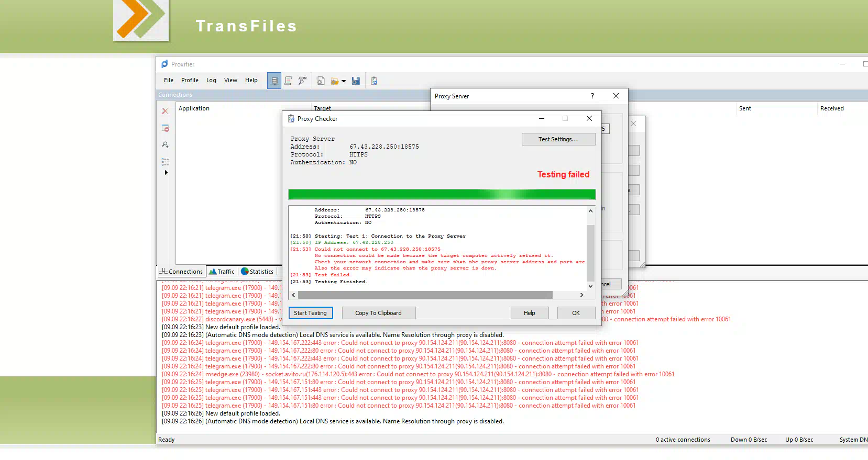Click the horizontal scrollbar left arrow in test log
Viewport: 868px width, 460px height.
293,295
